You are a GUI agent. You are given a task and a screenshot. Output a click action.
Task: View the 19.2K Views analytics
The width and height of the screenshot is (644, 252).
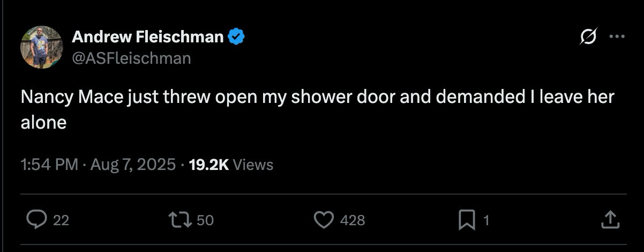coord(209,165)
